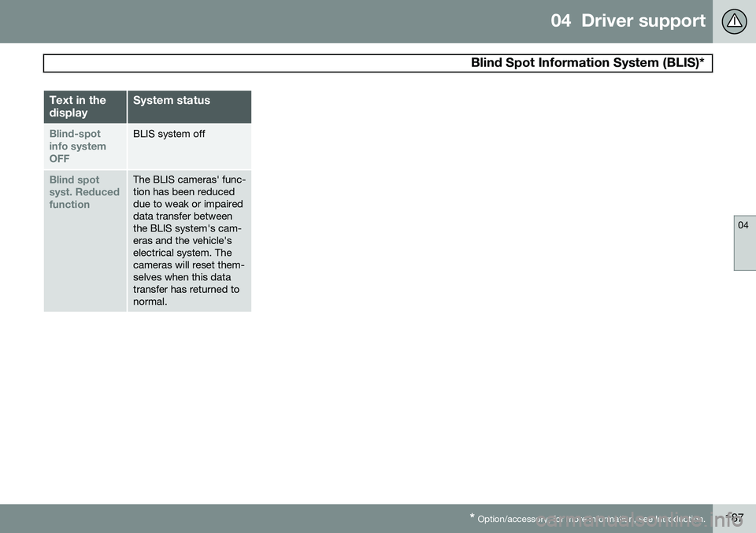
Task: Click the Option/accessory footnote at page bottom
Action: coord(587,519)
